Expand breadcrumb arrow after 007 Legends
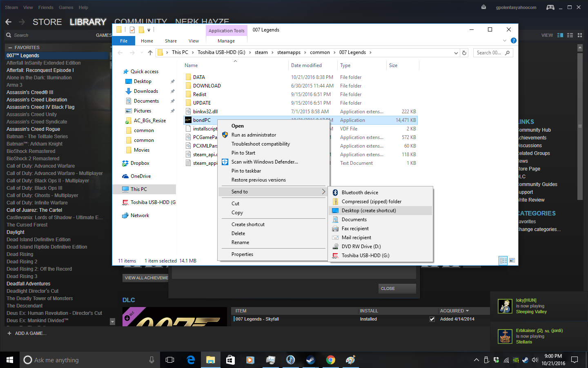588x368 pixels. [370, 52]
